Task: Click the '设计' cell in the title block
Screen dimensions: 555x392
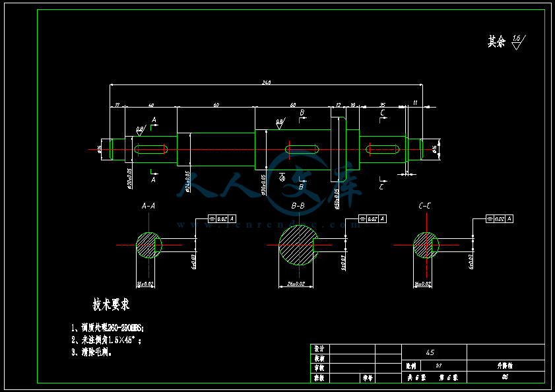Action: click(x=319, y=349)
